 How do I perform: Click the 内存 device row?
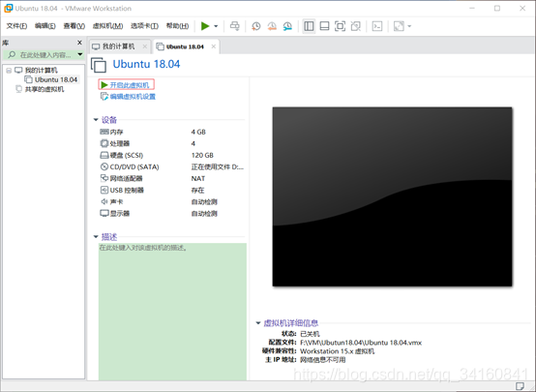172,132
